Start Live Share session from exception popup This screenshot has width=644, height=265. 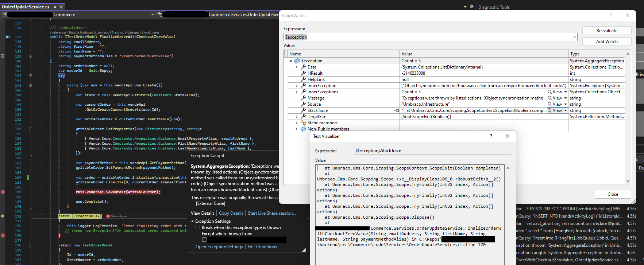[272, 213]
